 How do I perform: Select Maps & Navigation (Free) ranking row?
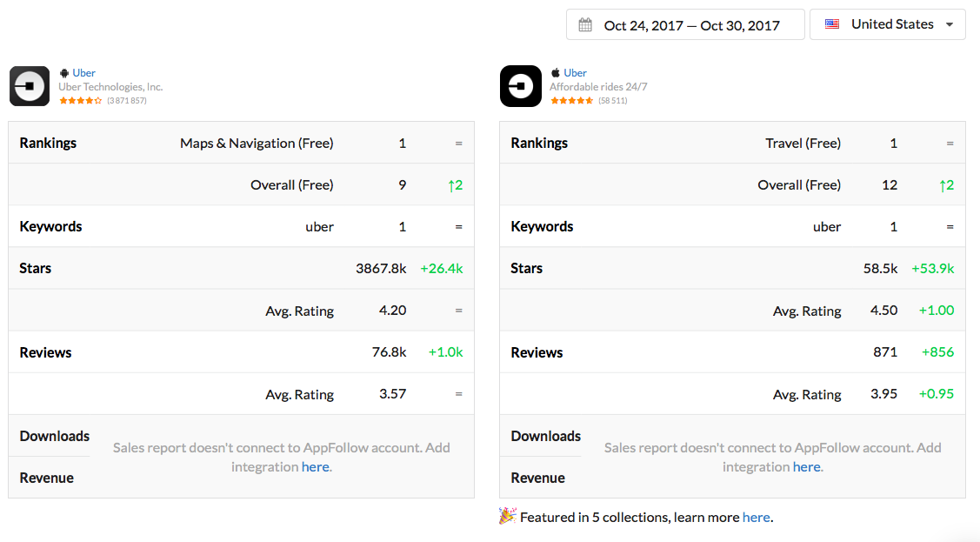click(257, 143)
